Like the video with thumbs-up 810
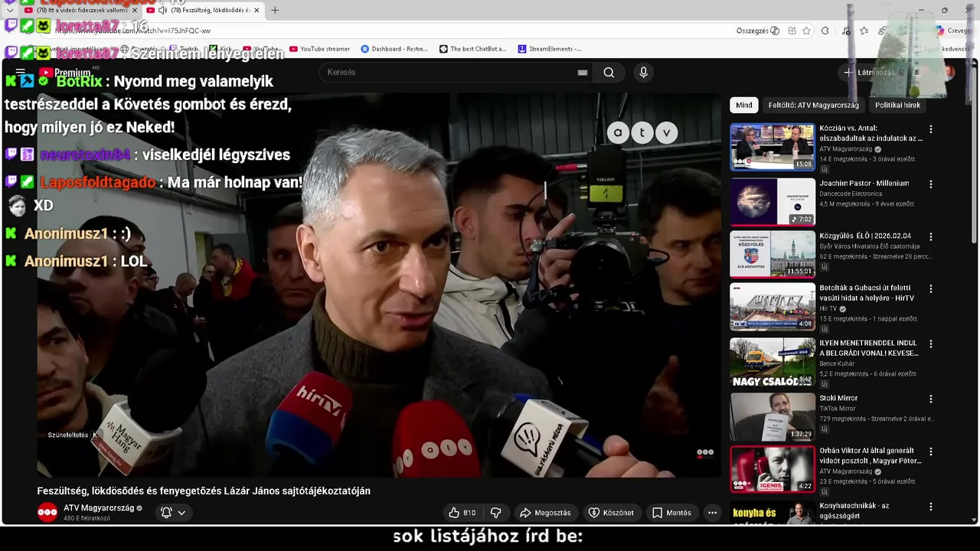 click(x=462, y=513)
